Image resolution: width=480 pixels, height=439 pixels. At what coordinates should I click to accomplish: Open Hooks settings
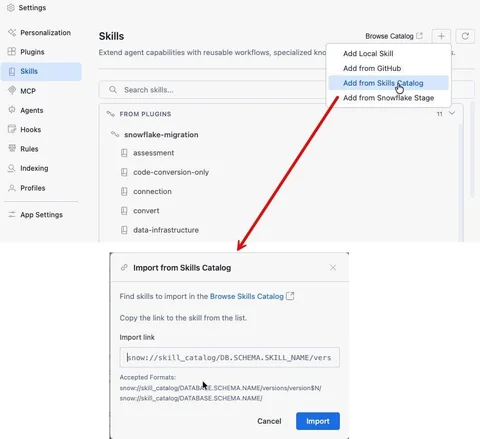pyautogui.click(x=24, y=130)
